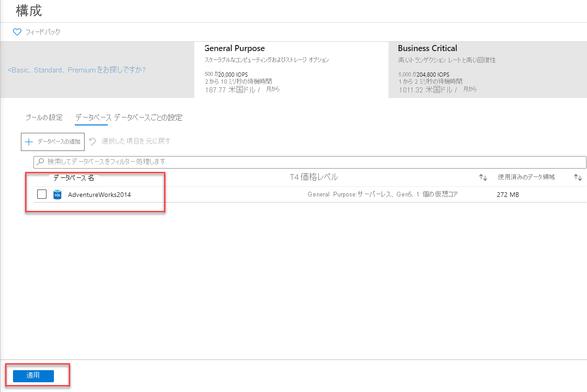Click the 使用済みのデータ領域 column header

pyautogui.click(x=526, y=177)
